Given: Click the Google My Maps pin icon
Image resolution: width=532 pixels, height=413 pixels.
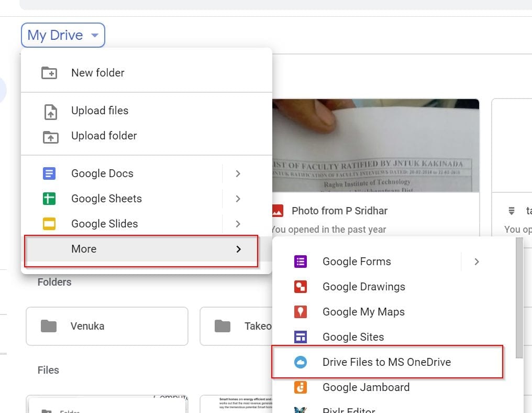Looking at the screenshot, I should (x=300, y=312).
